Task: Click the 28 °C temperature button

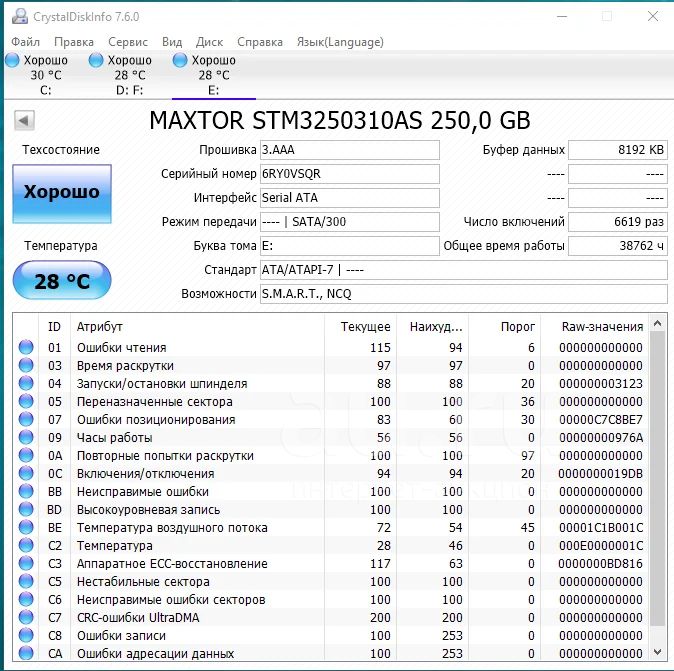Action: pos(62,280)
